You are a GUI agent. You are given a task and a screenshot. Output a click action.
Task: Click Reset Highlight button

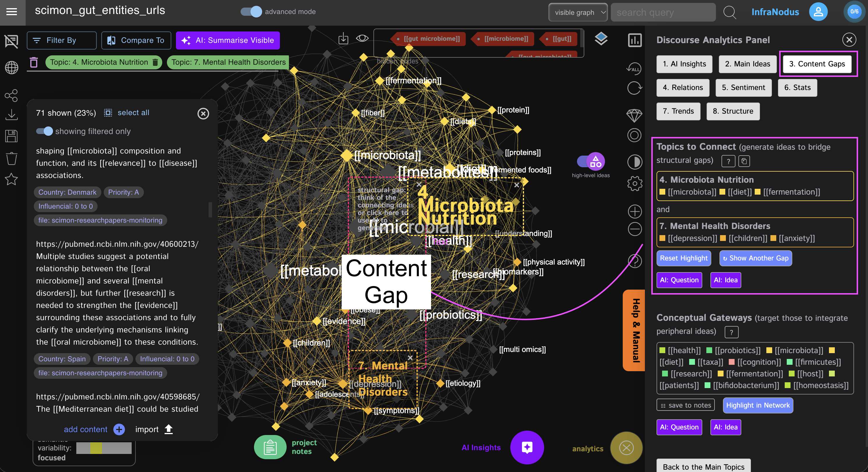pyautogui.click(x=683, y=258)
